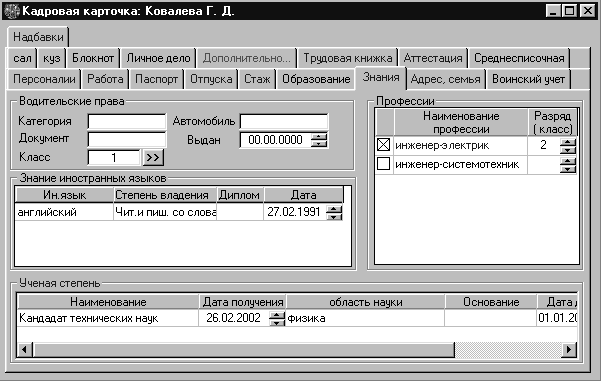This screenshot has width=601, height=381.
Task: Open the Среднесписочная tab
Action: (519, 58)
